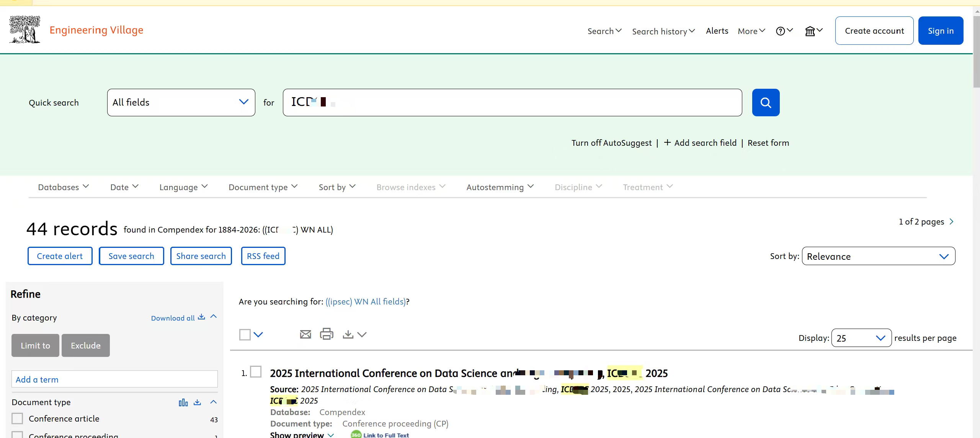Click the plus icon to add search field
Screen dimensions: 980x438
667,143
